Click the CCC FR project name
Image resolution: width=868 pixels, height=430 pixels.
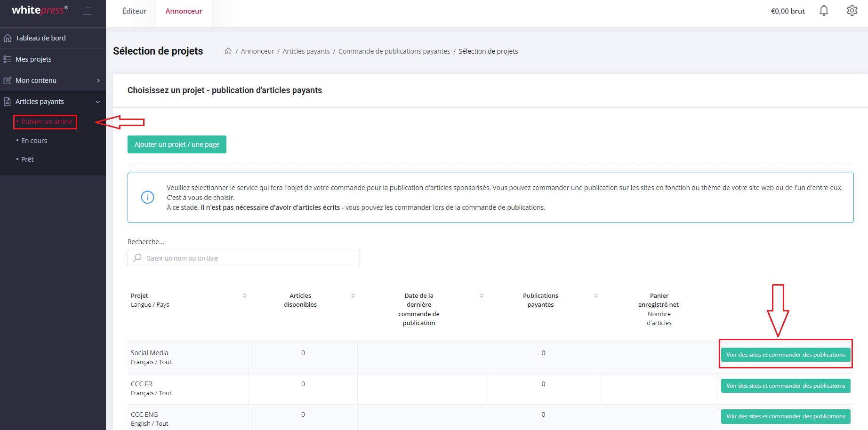141,384
